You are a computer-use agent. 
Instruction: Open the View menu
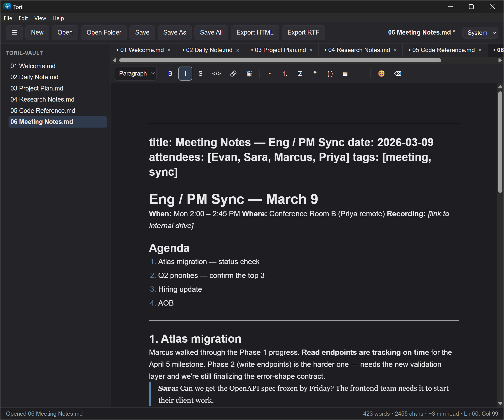[40, 18]
